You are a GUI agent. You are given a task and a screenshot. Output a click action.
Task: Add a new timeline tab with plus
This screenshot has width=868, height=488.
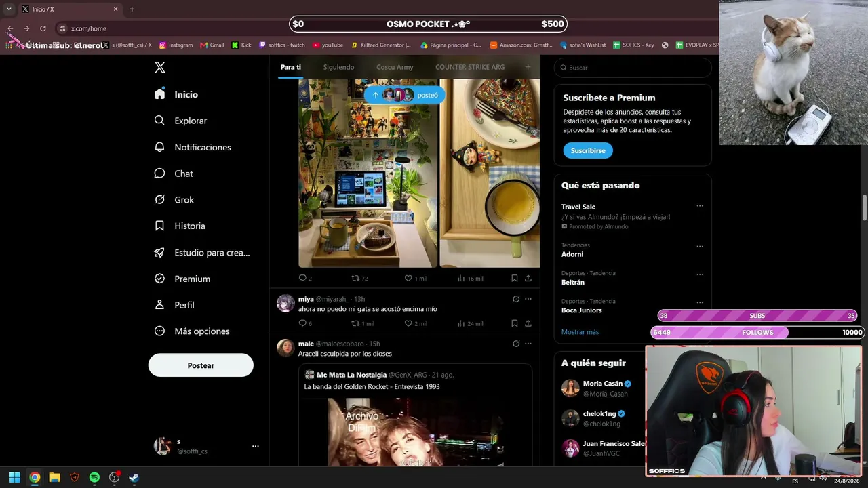coord(528,67)
